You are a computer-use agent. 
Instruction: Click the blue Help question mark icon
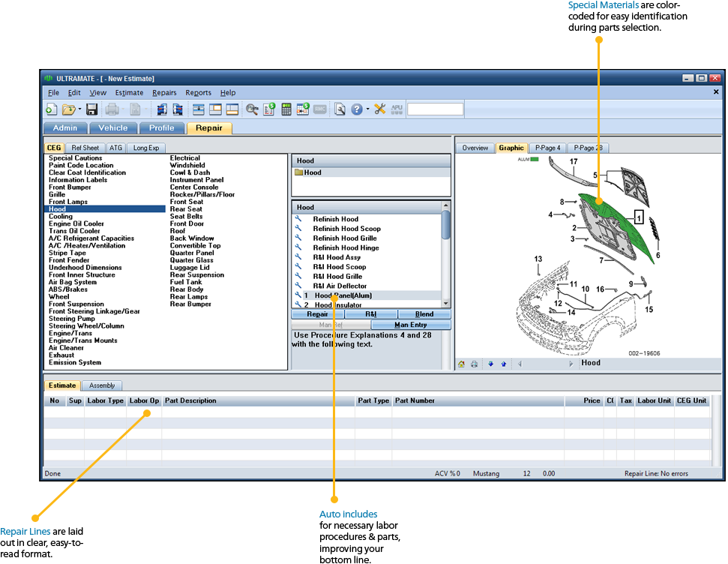coord(357,109)
